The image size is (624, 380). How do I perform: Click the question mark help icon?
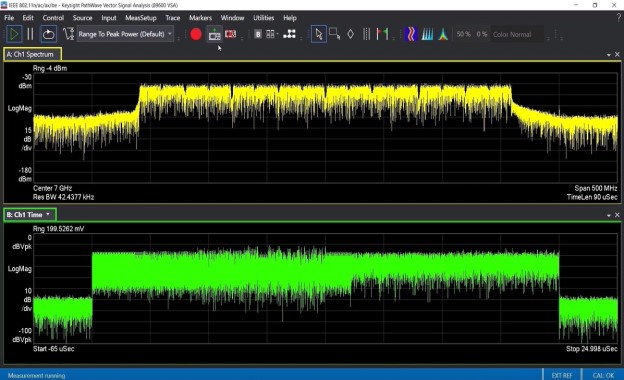(x=618, y=18)
